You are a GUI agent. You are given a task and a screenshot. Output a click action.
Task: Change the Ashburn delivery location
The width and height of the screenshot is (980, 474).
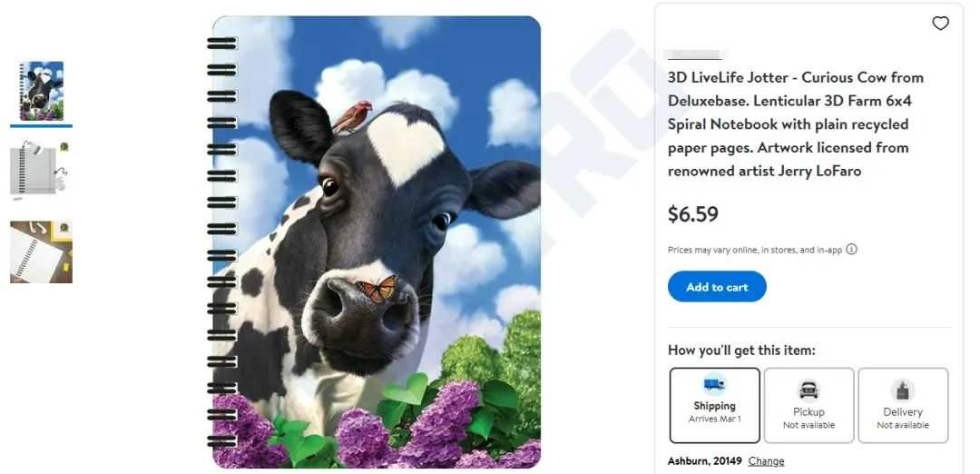click(x=766, y=461)
